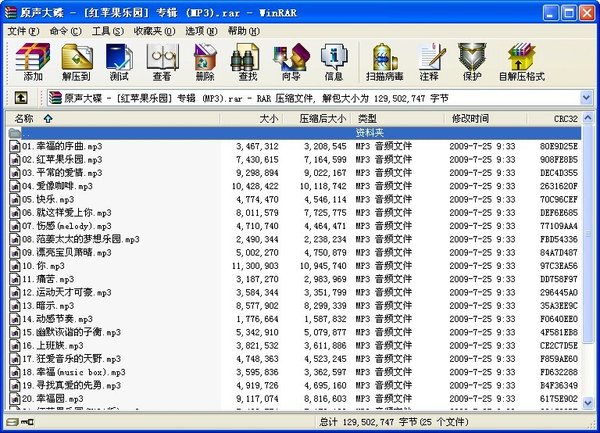Image resolution: width=600 pixels, height=433 pixels.
Task: Click file icon of 01.幸福的序曲.mp3
Action: tap(15, 146)
